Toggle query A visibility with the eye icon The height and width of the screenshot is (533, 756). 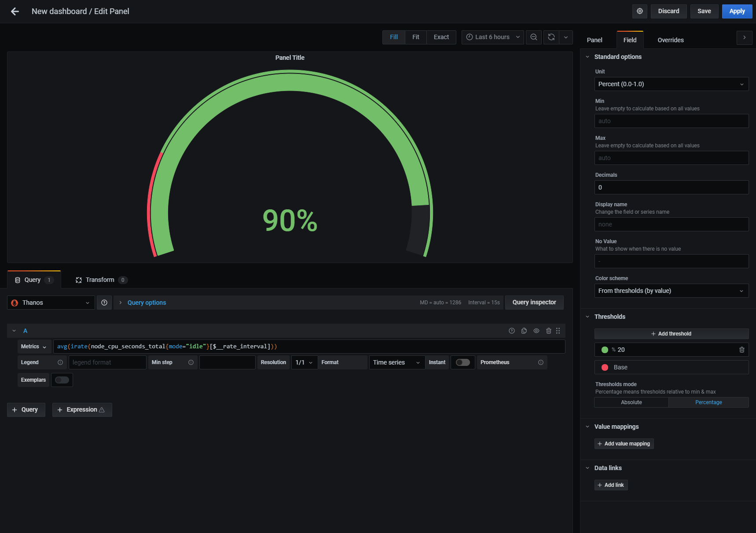coord(536,330)
